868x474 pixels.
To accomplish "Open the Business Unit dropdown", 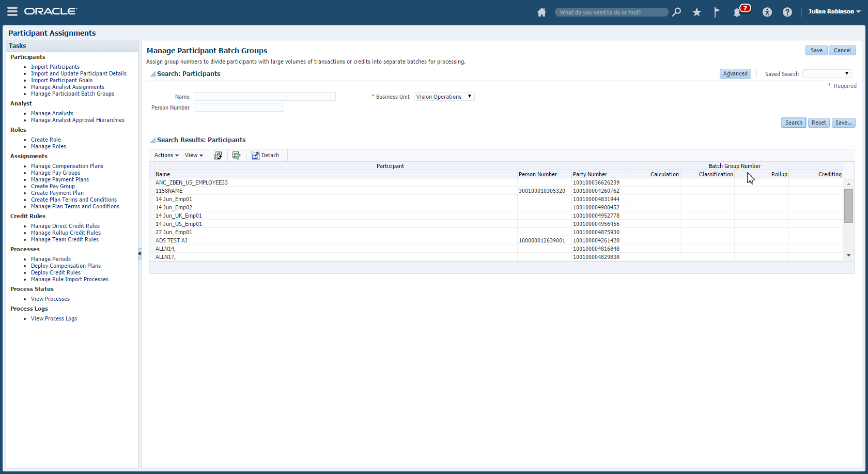I will point(444,97).
